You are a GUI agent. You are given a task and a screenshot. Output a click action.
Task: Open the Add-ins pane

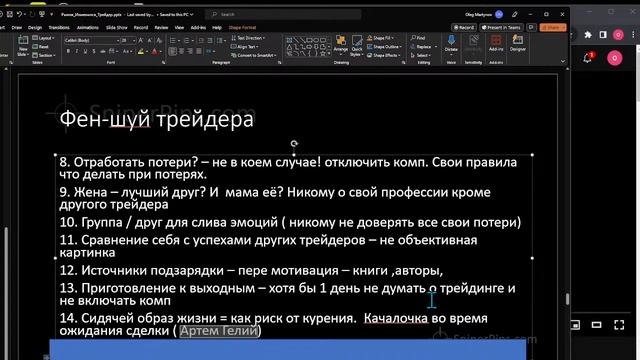pos(496,43)
